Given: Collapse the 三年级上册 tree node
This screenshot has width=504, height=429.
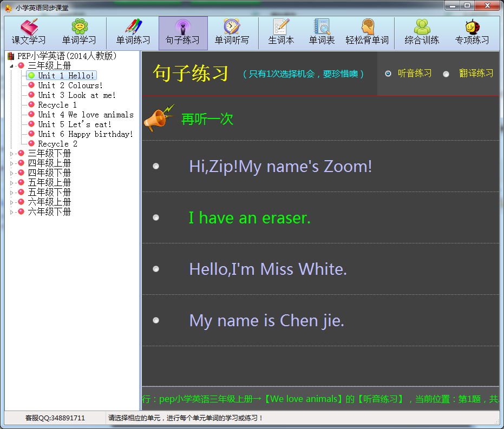Looking at the screenshot, I should coord(12,66).
